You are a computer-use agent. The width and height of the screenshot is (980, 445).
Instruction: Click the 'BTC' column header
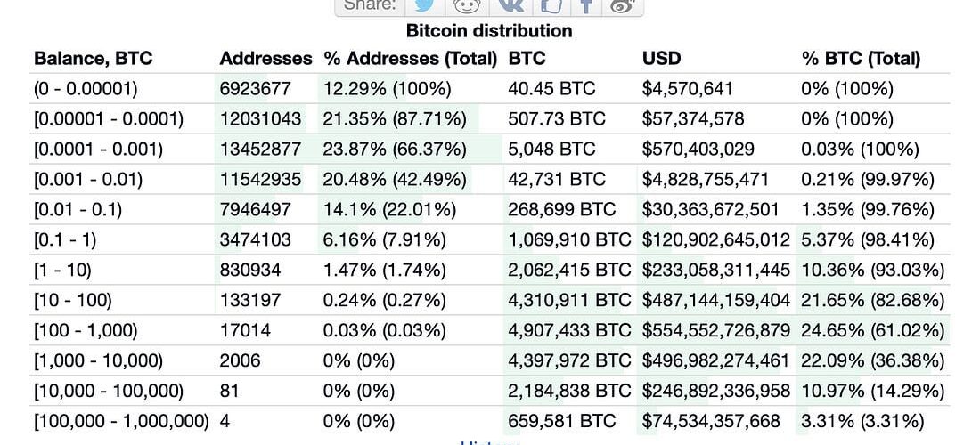point(527,59)
